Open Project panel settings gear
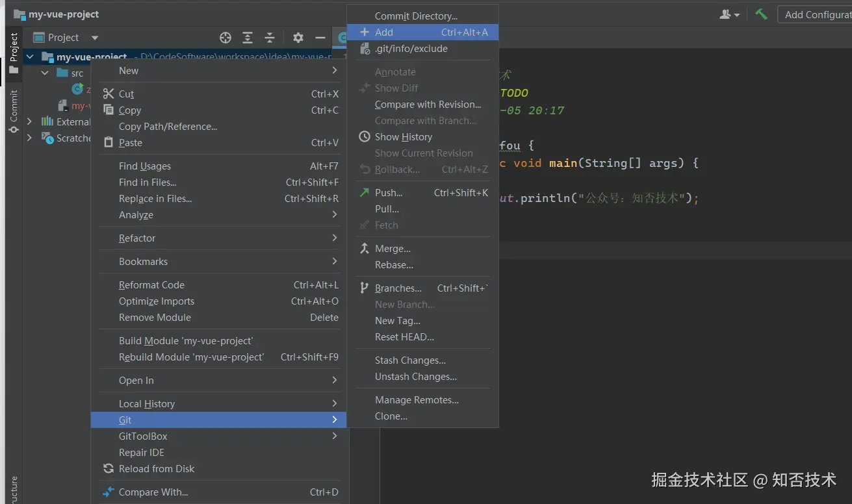Screen dimensions: 852x504 pos(298,38)
